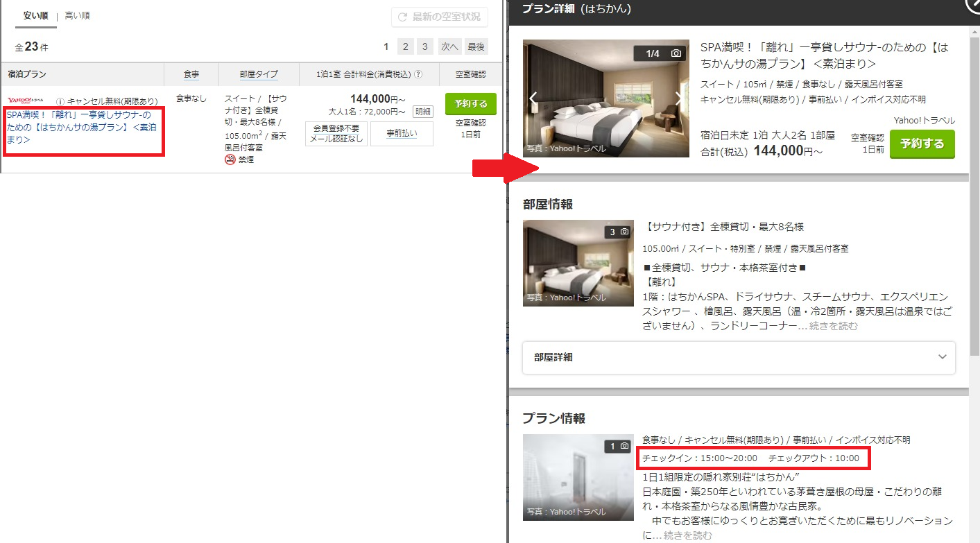Close the プラン詳細 panel
Viewport: 980px width, 543px height.
pos(974,6)
